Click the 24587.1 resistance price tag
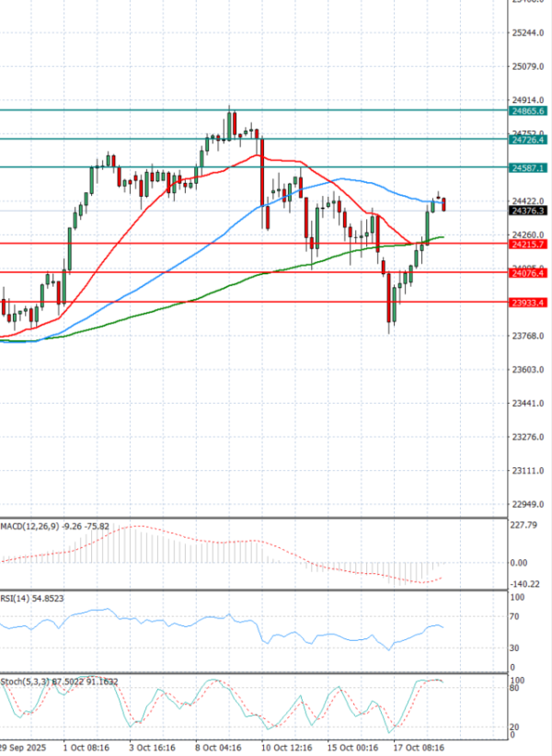Image resolution: width=552 pixels, height=756 pixels. [528, 167]
